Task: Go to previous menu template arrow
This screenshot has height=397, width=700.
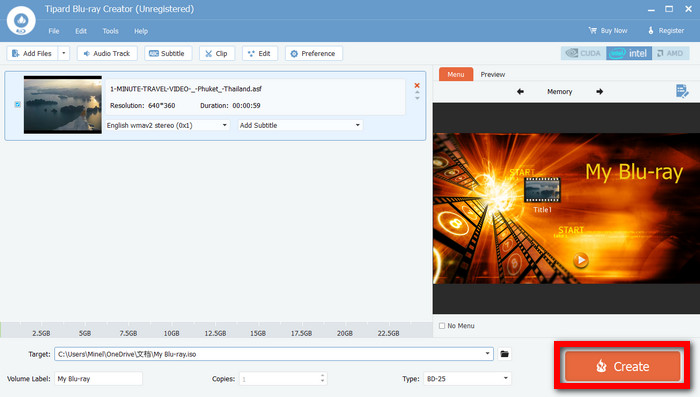Action: 520,92
